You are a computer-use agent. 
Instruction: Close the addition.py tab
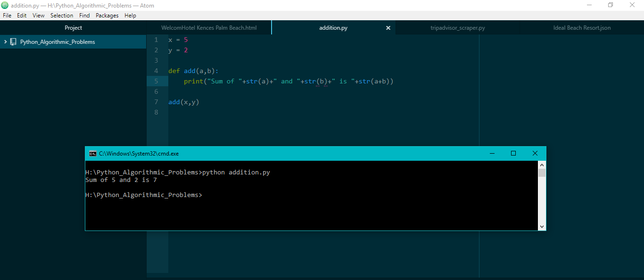(x=388, y=28)
